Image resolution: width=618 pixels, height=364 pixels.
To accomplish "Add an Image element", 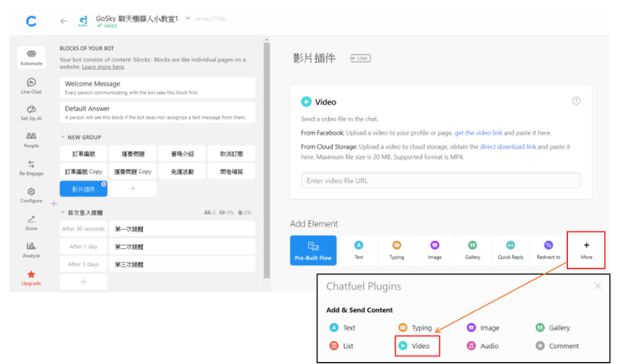I will [x=434, y=250].
